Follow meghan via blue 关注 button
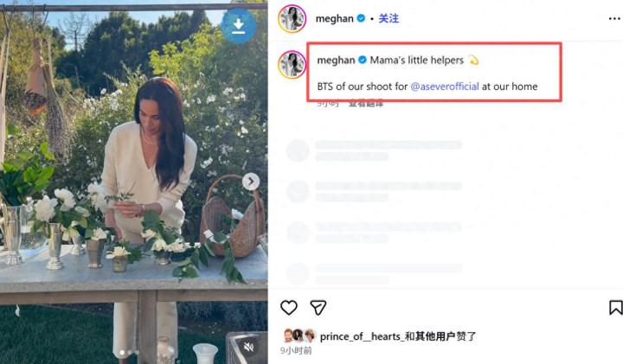Viewport: 623px width, 364px height. coord(389,18)
